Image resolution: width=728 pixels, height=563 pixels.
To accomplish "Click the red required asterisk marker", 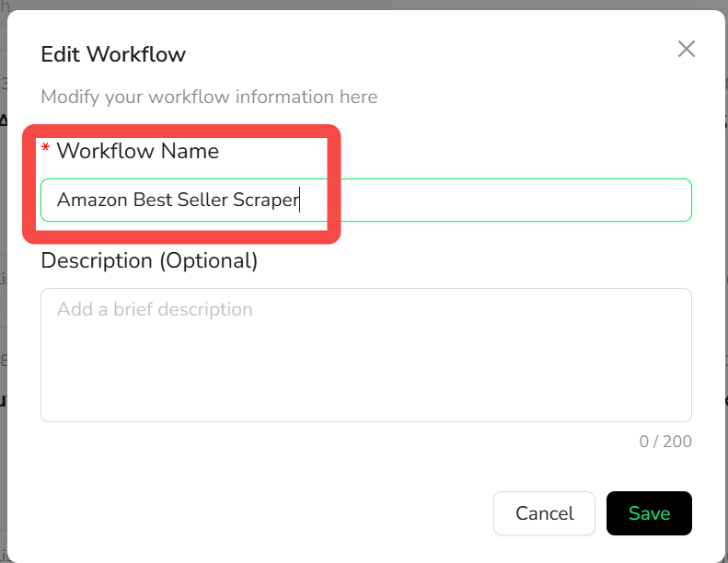I will tap(45, 148).
